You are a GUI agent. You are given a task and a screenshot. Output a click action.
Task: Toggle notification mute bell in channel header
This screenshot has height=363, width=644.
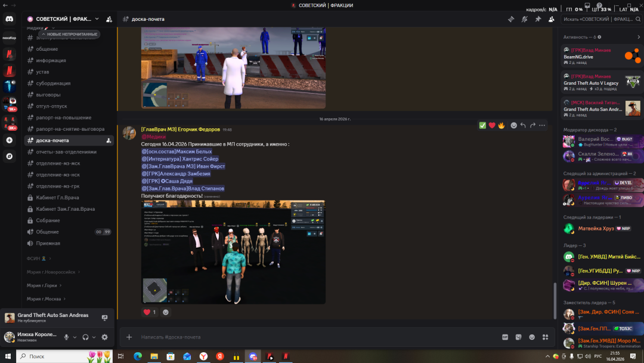(x=525, y=19)
